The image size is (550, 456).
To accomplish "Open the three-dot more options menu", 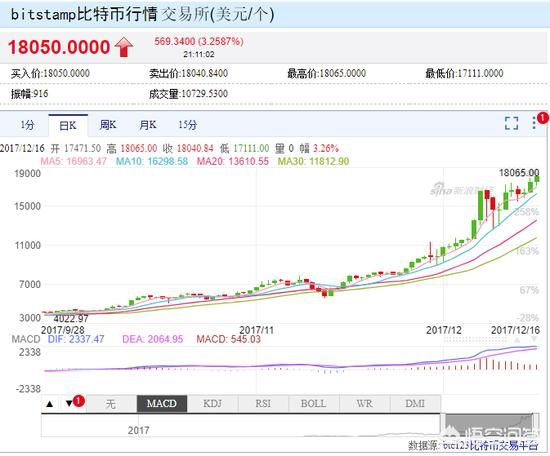I will [x=534, y=123].
